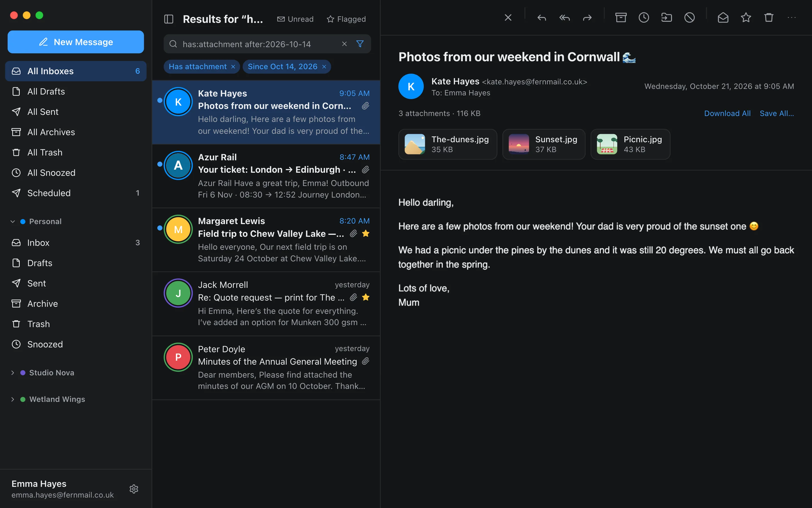Toggle the sidebar panel icon
The image size is (812, 508).
click(x=168, y=19)
